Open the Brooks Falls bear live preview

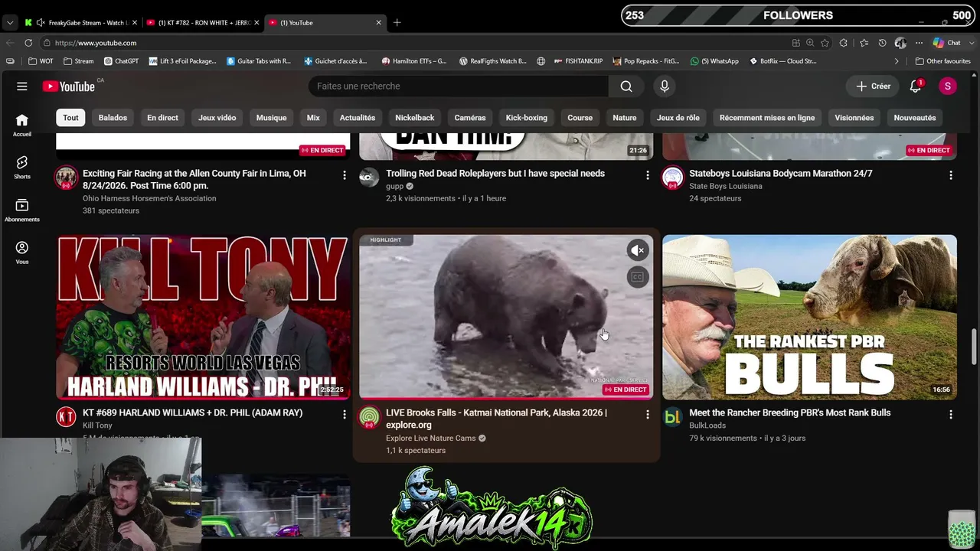[x=506, y=318]
